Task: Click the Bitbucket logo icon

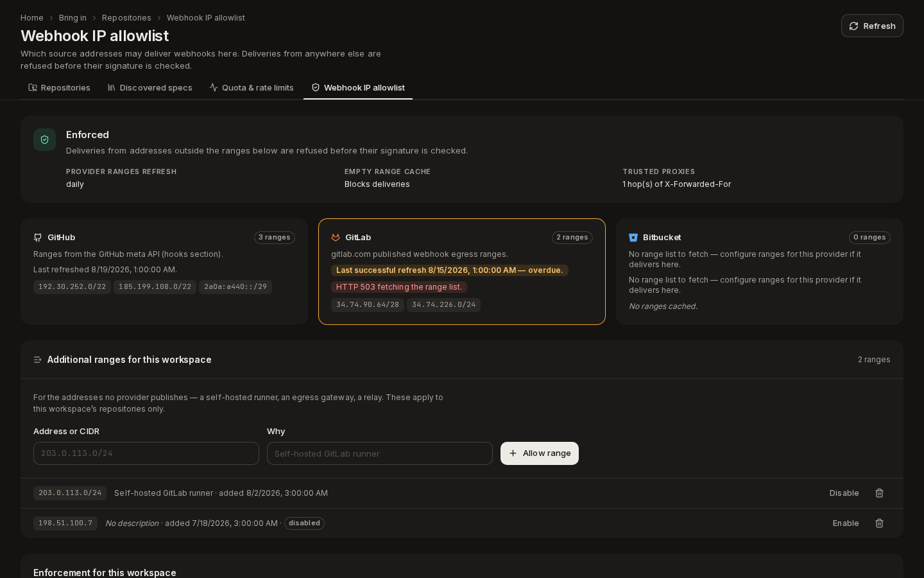Action: click(x=633, y=238)
